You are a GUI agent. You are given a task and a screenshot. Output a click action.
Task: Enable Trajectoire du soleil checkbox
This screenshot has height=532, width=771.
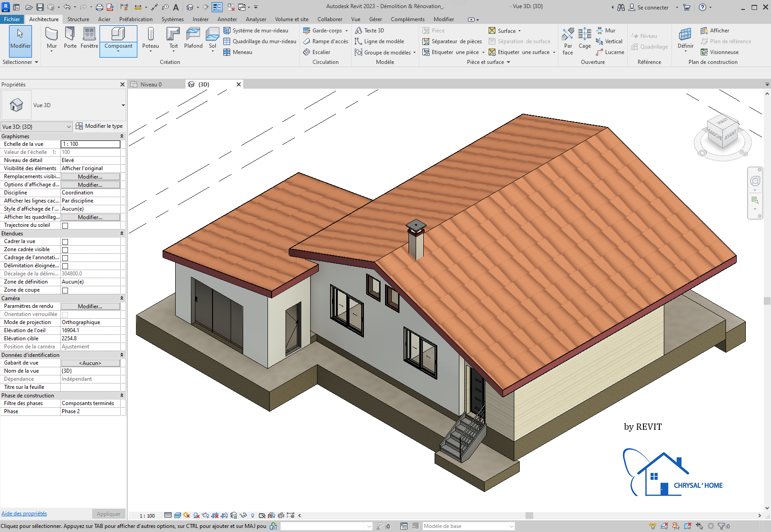pos(65,225)
